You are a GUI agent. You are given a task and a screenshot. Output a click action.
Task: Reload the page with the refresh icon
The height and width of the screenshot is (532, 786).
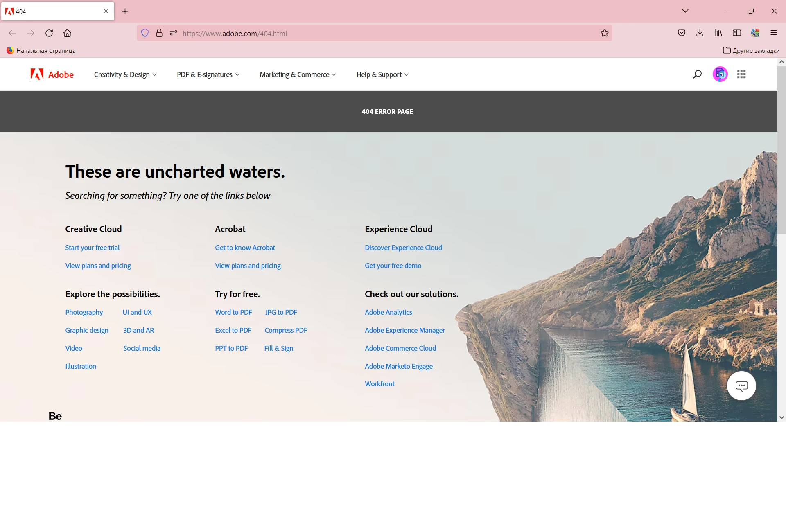pos(49,33)
